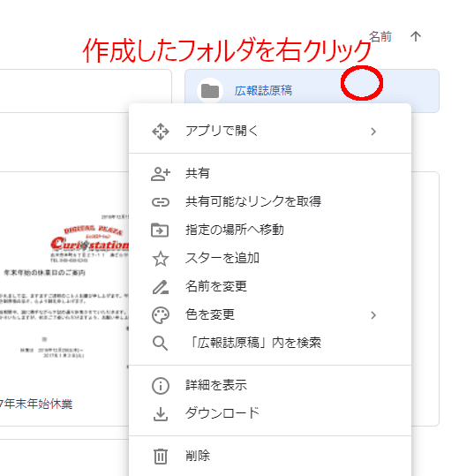
Task: Click the 名前 sort column label
Action: click(380, 37)
